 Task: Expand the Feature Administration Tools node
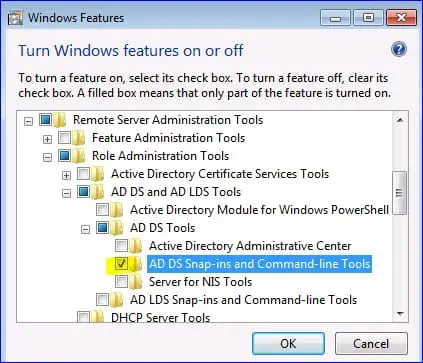pos(48,139)
